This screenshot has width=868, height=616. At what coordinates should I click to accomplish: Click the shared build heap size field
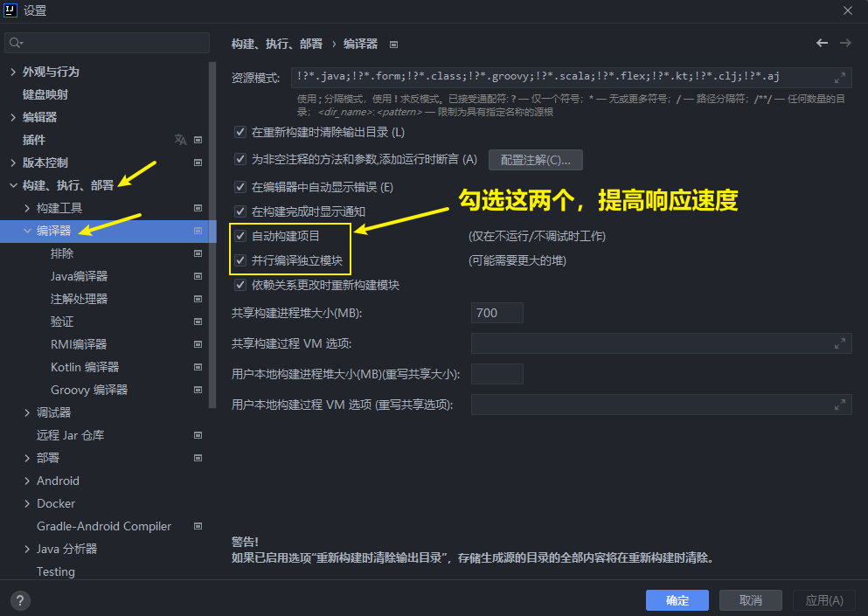pos(496,313)
